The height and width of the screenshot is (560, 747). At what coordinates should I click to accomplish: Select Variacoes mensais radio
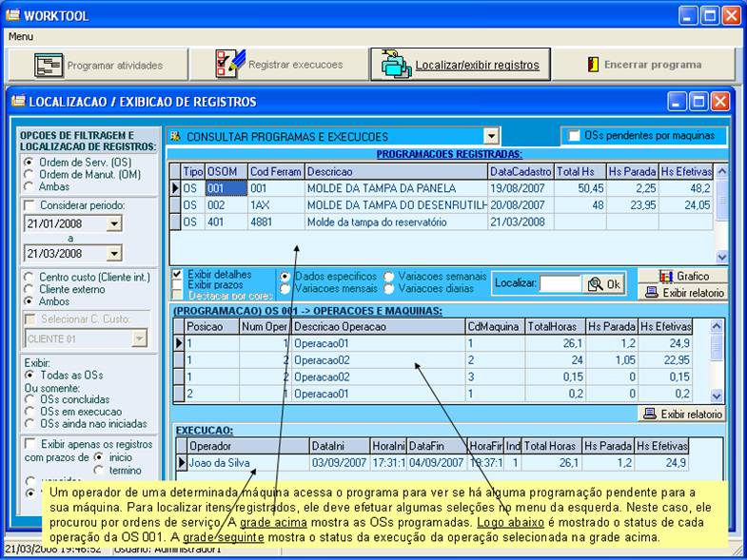285,288
